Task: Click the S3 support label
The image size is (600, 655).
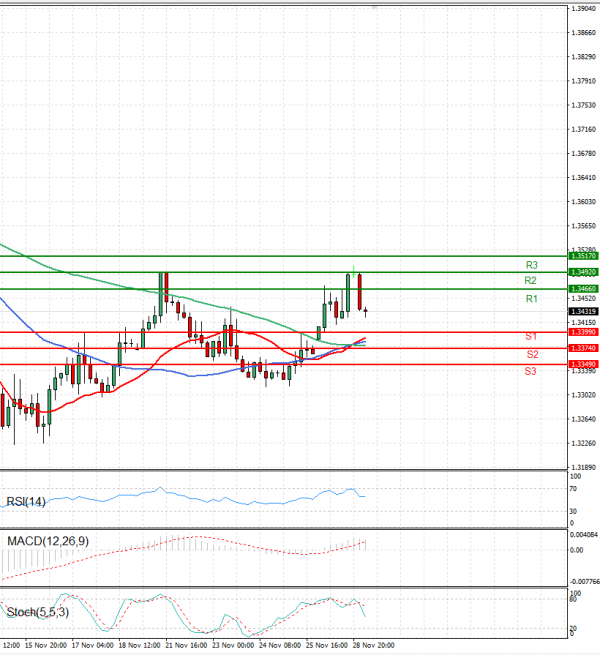Action: (530, 371)
